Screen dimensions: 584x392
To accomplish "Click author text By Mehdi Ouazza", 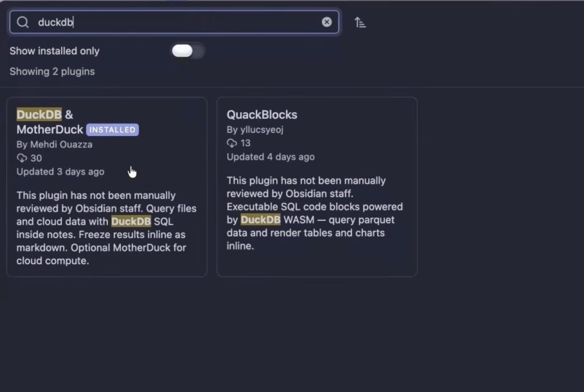I will pyautogui.click(x=55, y=144).
